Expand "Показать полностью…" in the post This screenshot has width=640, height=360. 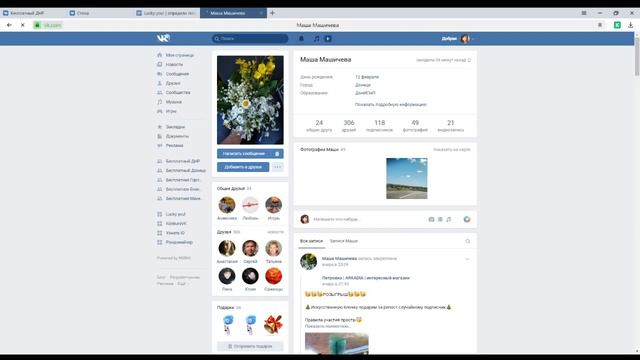tap(327, 327)
